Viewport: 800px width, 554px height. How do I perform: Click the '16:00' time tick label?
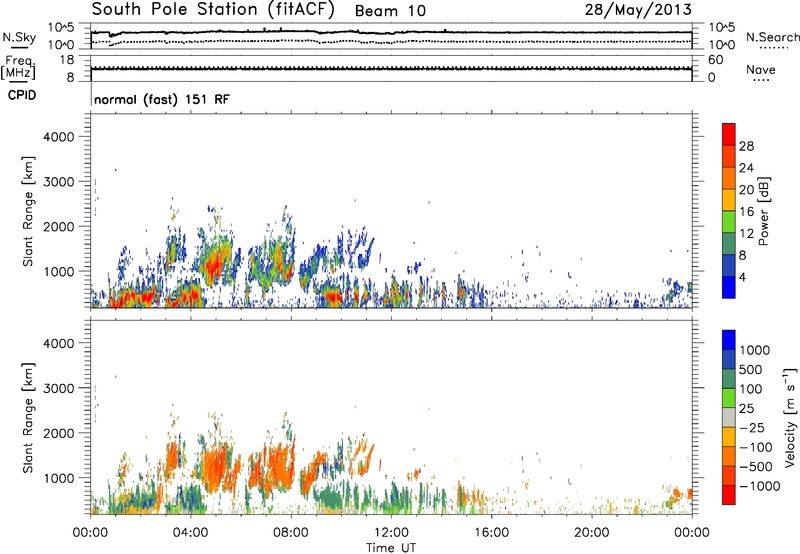tap(491, 533)
